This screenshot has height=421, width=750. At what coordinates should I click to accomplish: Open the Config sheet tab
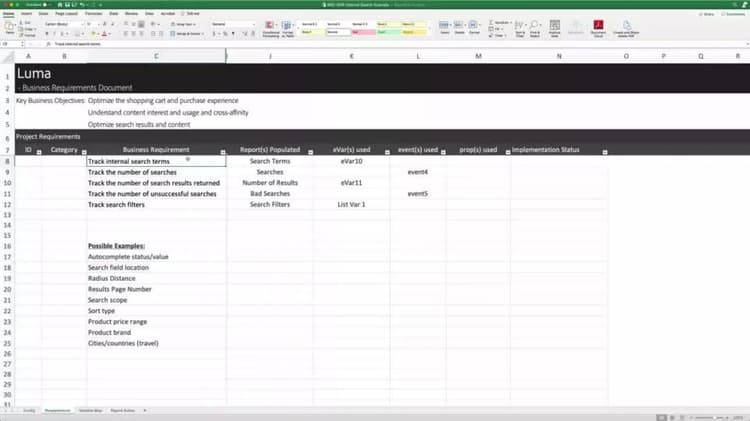29,410
